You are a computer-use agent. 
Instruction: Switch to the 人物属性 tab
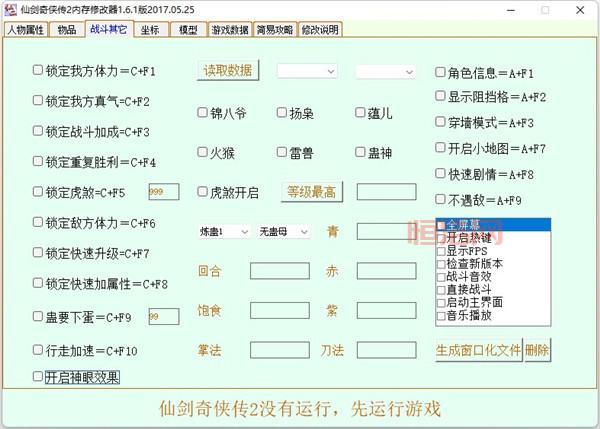25,30
